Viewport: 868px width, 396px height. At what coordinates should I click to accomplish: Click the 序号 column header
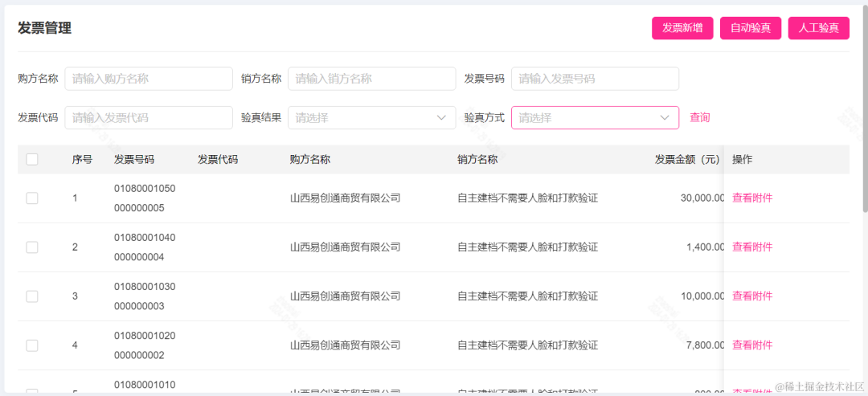click(x=82, y=160)
